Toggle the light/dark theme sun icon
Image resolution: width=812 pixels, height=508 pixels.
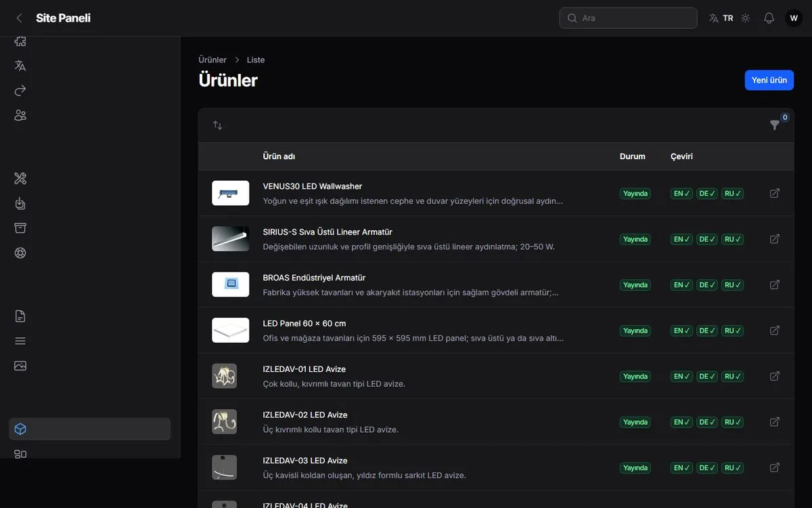point(746,18)
